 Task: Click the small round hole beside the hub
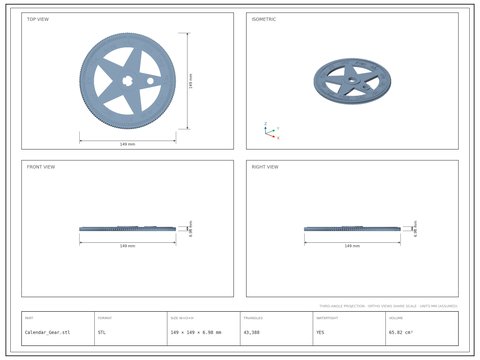150,81
